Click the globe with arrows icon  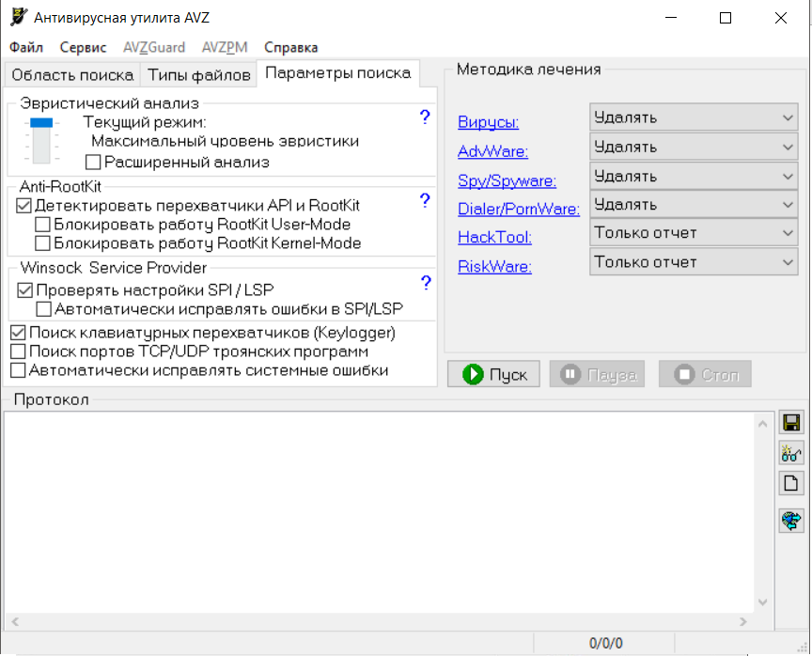coord(791,520)
